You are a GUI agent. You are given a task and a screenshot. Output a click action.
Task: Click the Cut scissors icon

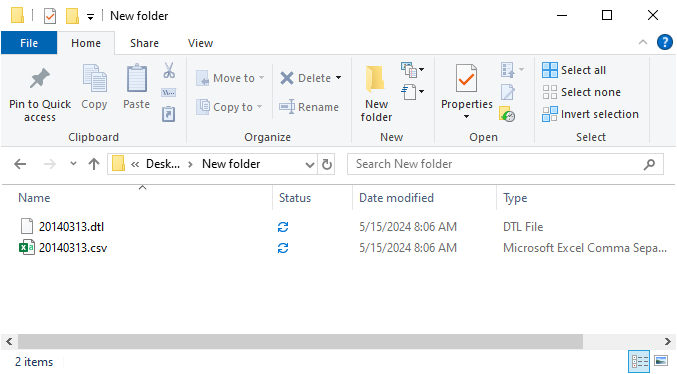tap(169, 70)
